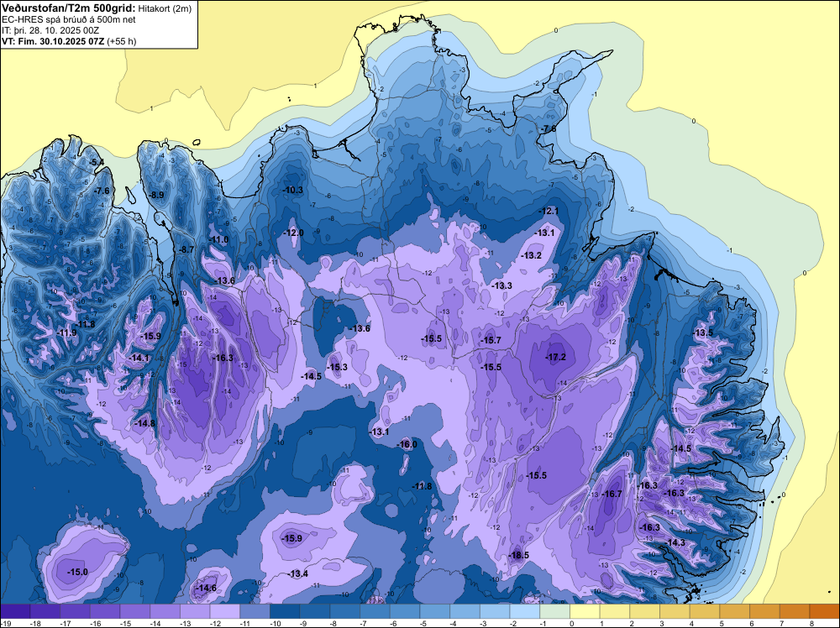Click the -14.8 temperature label
Viewport: 840px width, 628px height.
144,423
